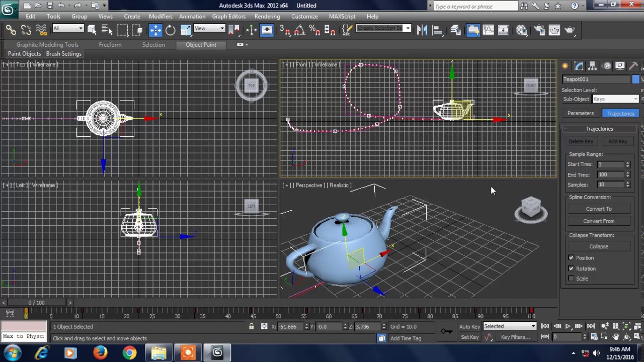Screen dimensions: 644x362
Task: Click the Collapse button
Action: point(599,247)
